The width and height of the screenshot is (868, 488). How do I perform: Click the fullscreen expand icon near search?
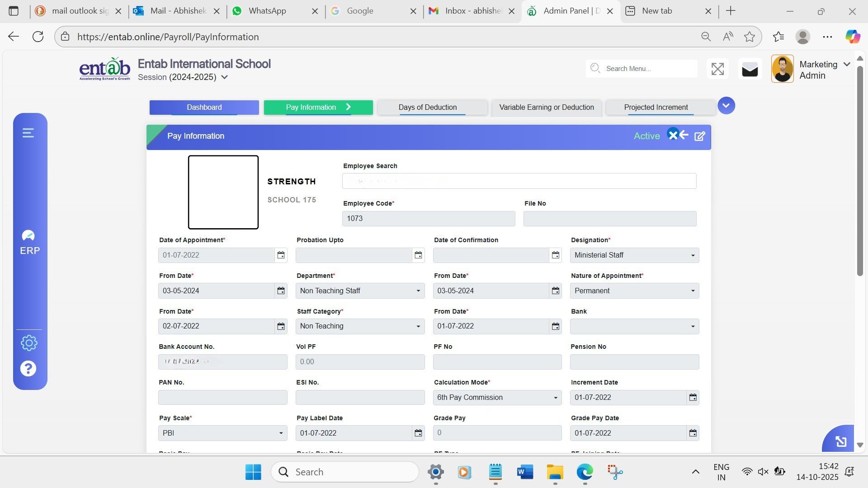point(717,69)
